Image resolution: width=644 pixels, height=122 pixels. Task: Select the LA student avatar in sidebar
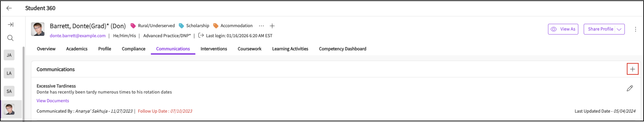(9, 73)
